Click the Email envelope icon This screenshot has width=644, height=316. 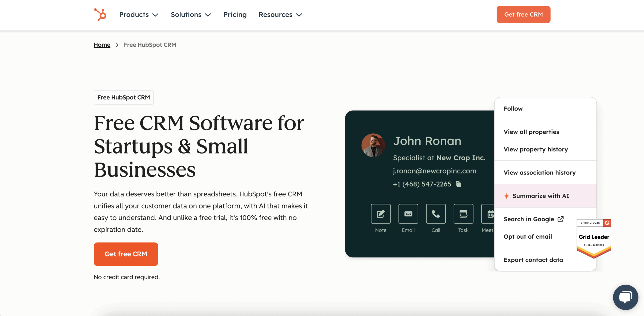(x=408, y=214)
